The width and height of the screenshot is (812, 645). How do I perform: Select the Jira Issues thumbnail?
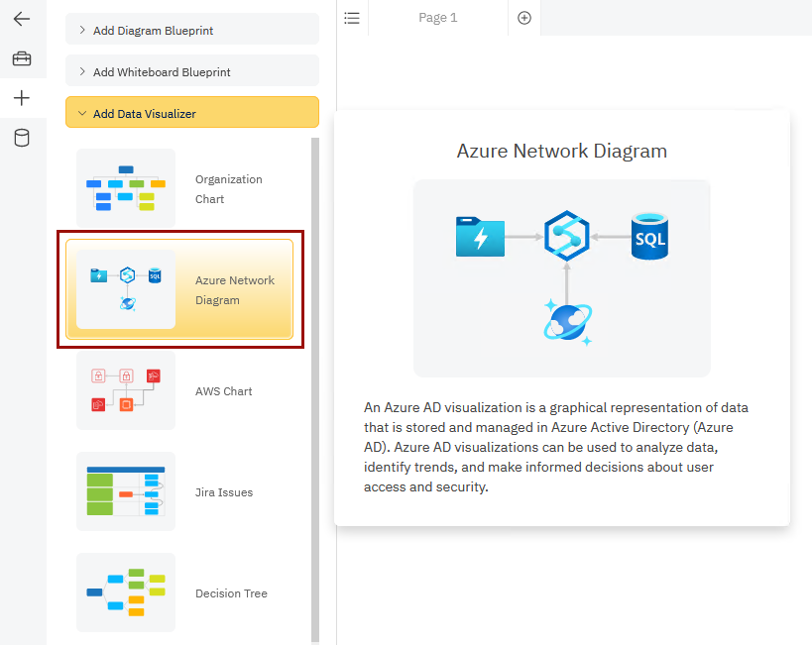[126, 491]
